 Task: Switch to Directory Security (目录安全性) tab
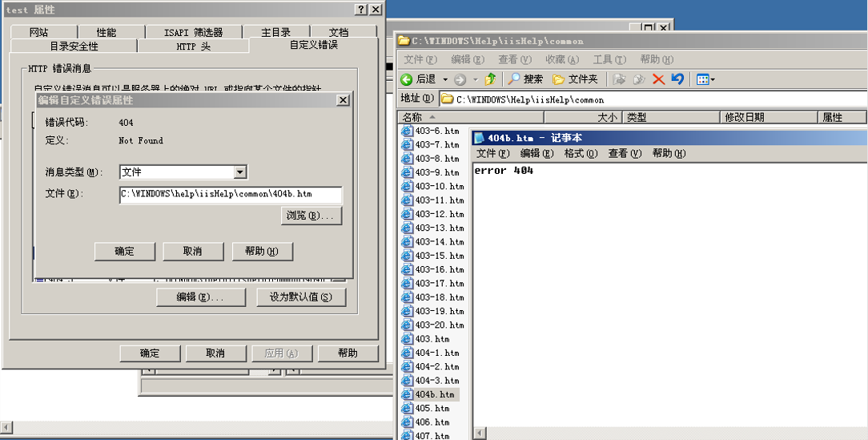pyautogui.click(x=74, y=46)
